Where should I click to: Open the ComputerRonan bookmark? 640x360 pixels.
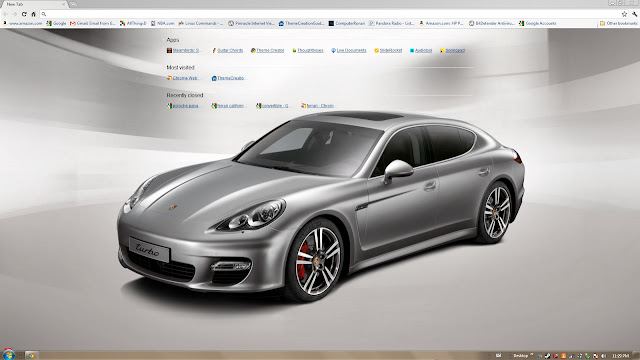pos(347,23)
